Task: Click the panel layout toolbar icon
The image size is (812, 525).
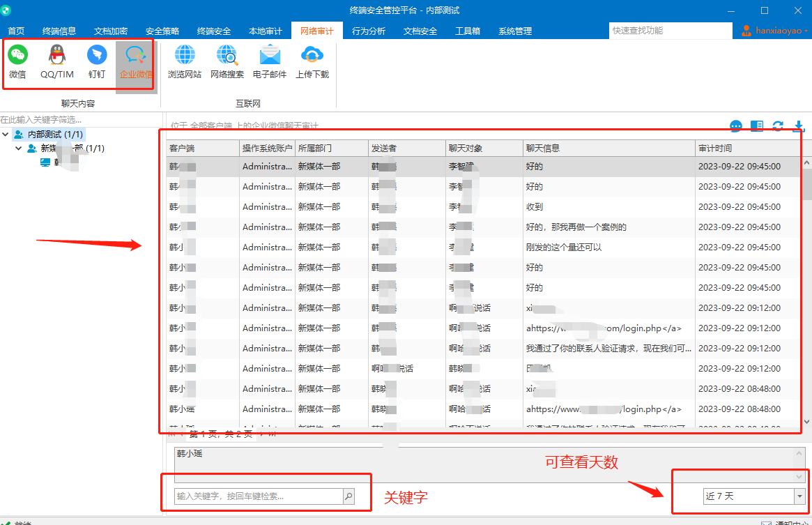Action: [x=757, y=125]
